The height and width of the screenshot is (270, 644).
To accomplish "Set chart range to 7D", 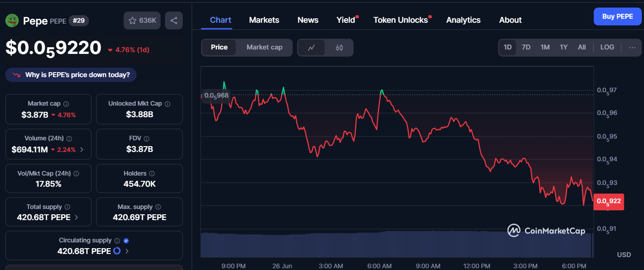I will [526, 47].
